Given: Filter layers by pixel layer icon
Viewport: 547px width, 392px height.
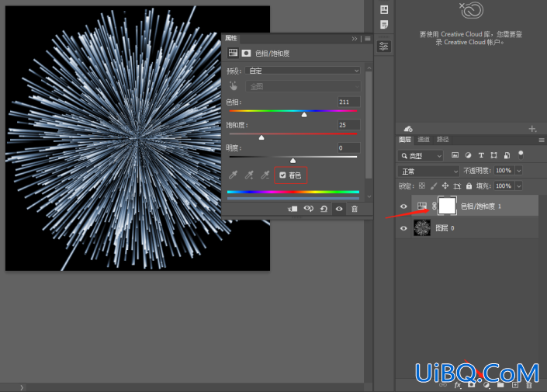Looking at the screenshot, I should (455, 155).
